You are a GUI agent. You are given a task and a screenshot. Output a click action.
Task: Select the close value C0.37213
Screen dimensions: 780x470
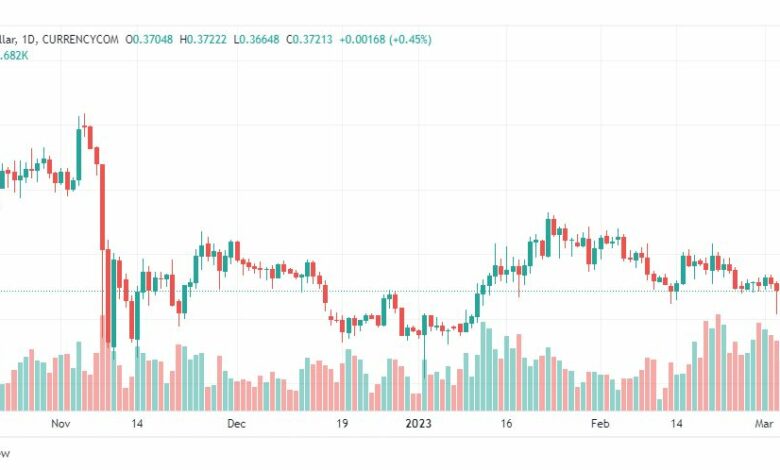click(x=309, y=39)
